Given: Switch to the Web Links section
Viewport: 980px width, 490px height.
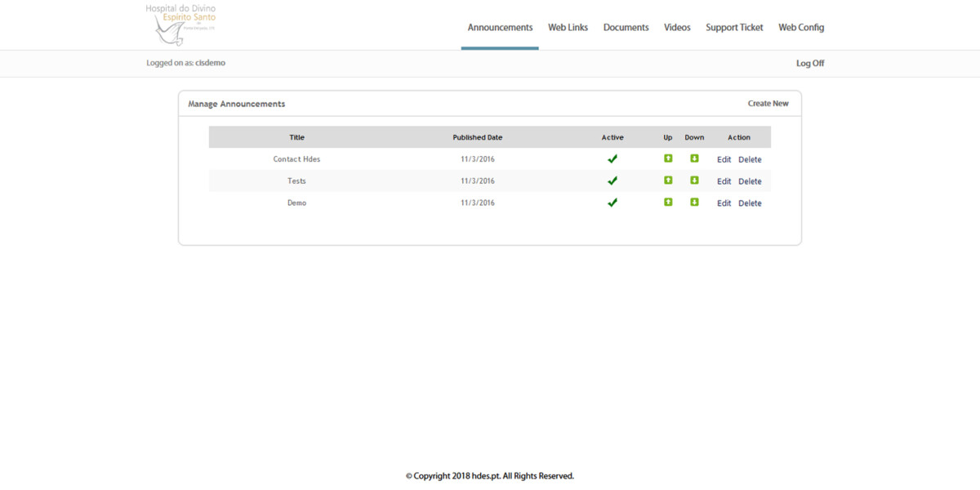Looking at the screenshot, I should click(568, 27).
